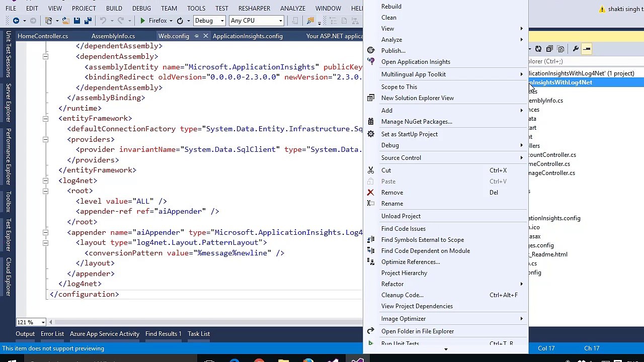
Task: Switch to the HomeController.cs tab
Action: tap(43, 36)
